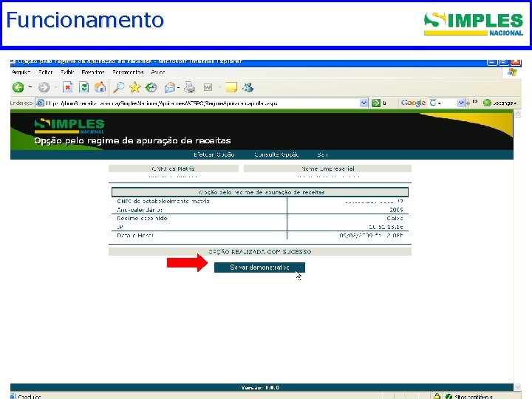Click page scrollbar up arrow
This screenshot has width=532, height=399.
tap(517, 115)
